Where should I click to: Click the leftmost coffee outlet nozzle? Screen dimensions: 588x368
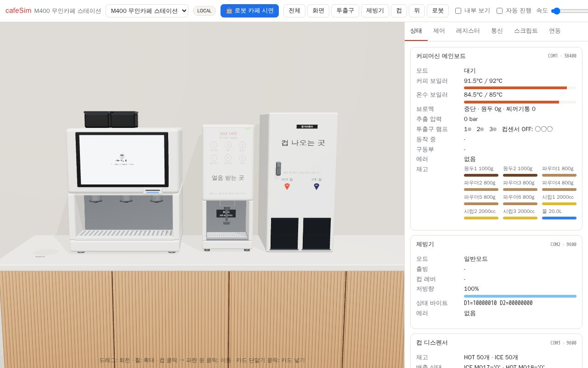95,199
